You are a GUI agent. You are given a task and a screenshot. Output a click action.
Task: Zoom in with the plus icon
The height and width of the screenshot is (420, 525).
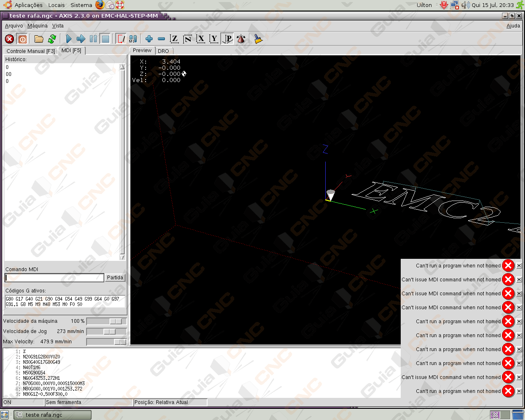(x=149, y=39)
